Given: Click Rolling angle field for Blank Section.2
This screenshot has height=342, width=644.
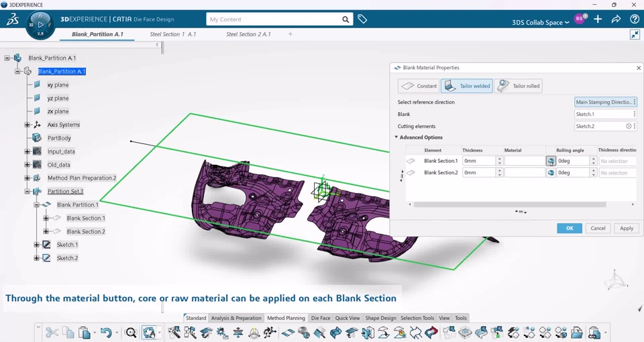Looking at the screenshot, I should [x=574, y=173].
